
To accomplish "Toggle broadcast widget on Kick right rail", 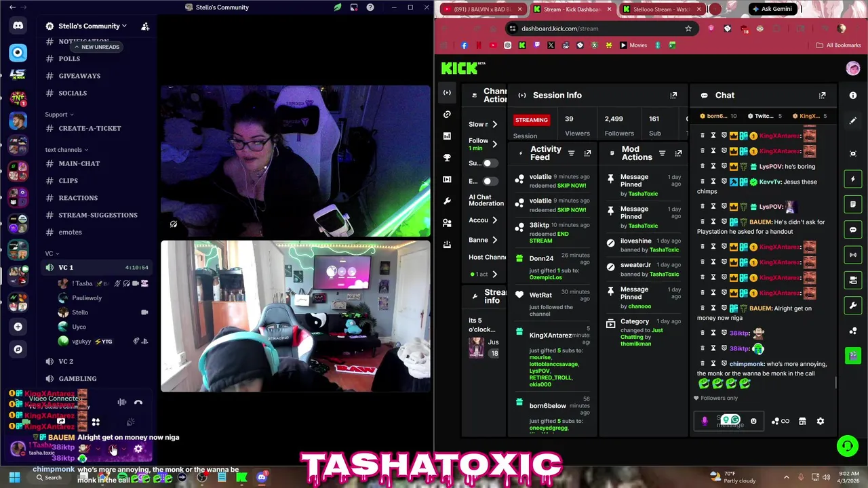I will [x=853, y=255].
